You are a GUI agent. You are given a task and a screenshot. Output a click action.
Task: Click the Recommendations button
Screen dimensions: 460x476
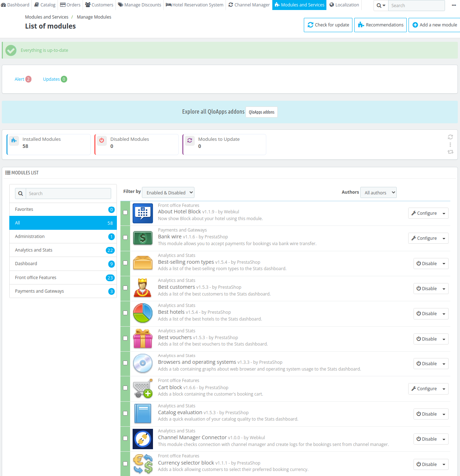pos(381,25)
